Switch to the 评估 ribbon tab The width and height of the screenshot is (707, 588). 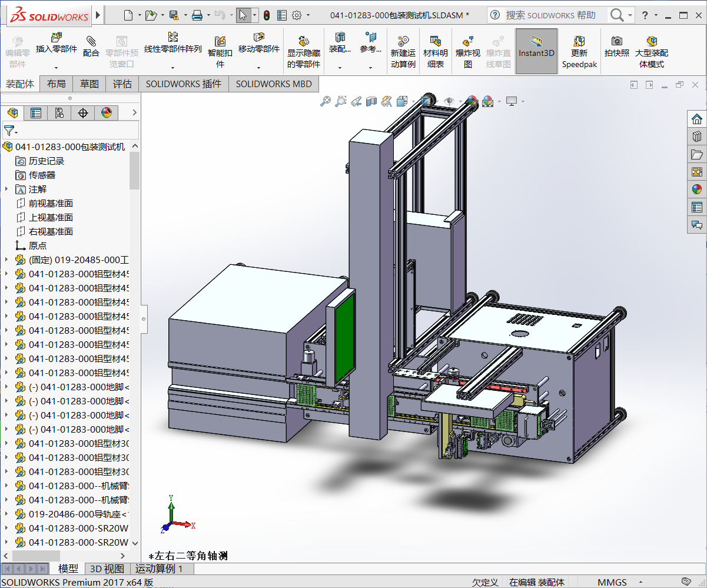pos(122,84)
